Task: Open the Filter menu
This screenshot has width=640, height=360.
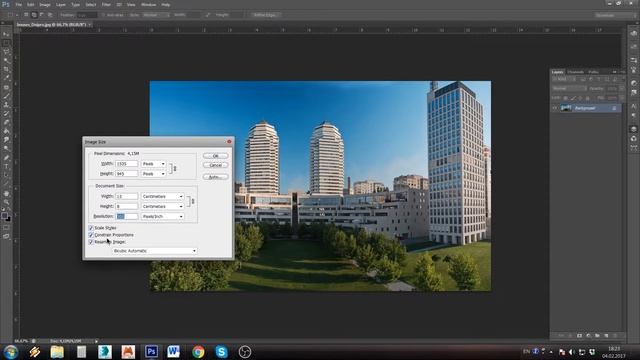Action: [106, 4]
